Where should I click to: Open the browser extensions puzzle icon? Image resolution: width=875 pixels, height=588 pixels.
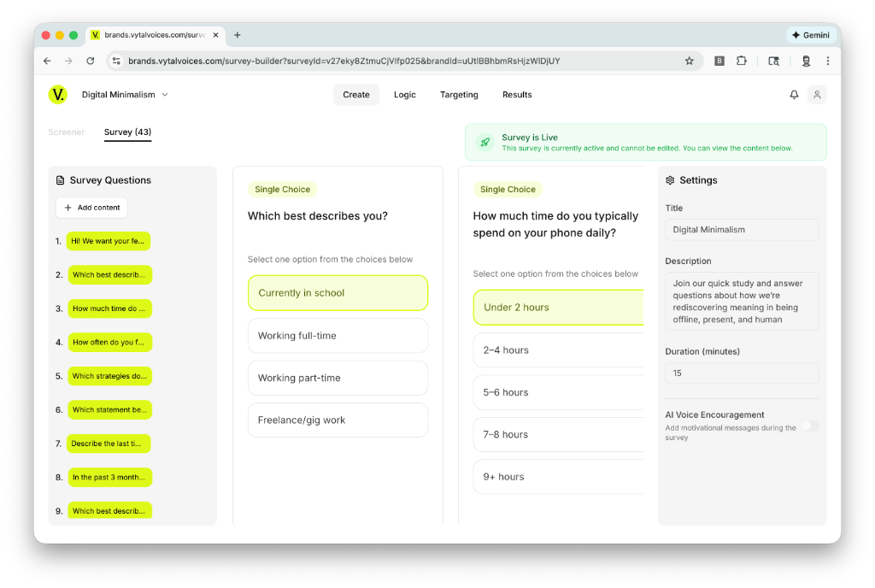(x=743, y=61)
